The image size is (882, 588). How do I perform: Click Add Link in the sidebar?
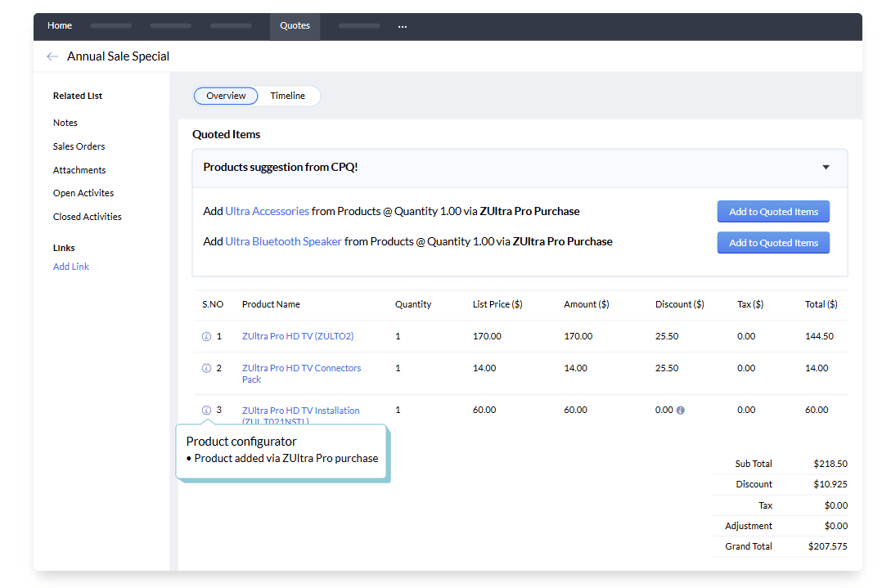(71, 267)
